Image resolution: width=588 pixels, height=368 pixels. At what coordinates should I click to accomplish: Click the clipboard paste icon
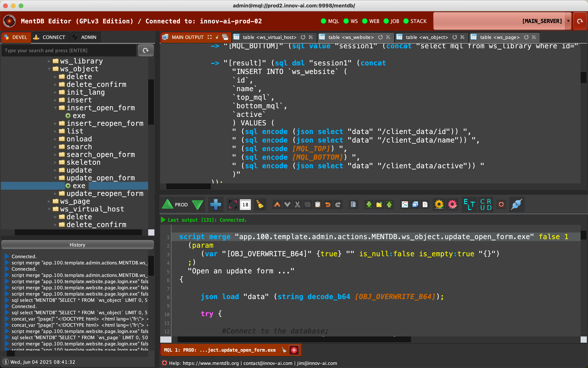point(318,204)
